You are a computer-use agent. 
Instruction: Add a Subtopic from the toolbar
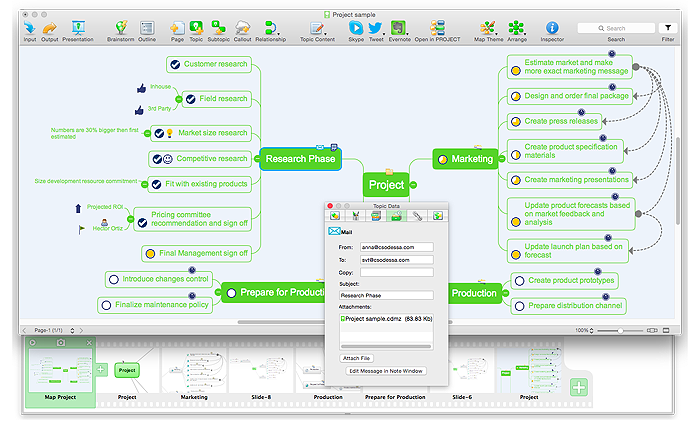(x=218, y=28)
